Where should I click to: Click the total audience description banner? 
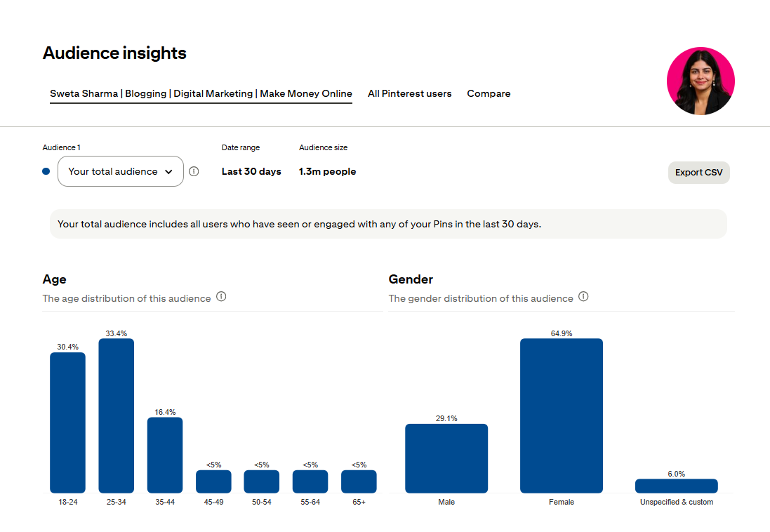[388, 224]
